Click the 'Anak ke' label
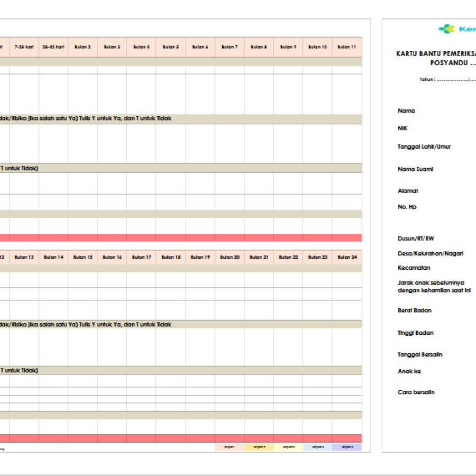Screen dimensions: 476x476 (x=409, y=371)
